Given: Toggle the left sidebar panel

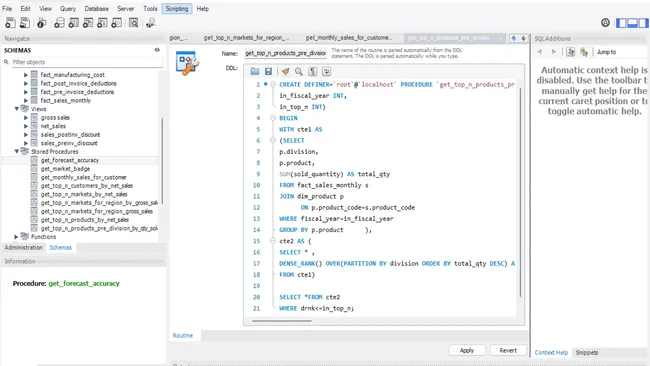Looking at the screenshot, I should click(x=621, y=23).
